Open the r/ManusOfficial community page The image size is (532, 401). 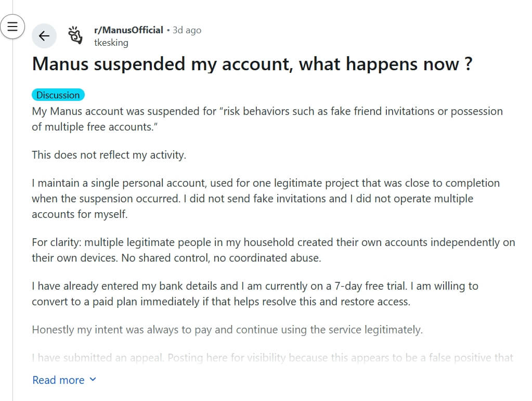coord(128,30)
